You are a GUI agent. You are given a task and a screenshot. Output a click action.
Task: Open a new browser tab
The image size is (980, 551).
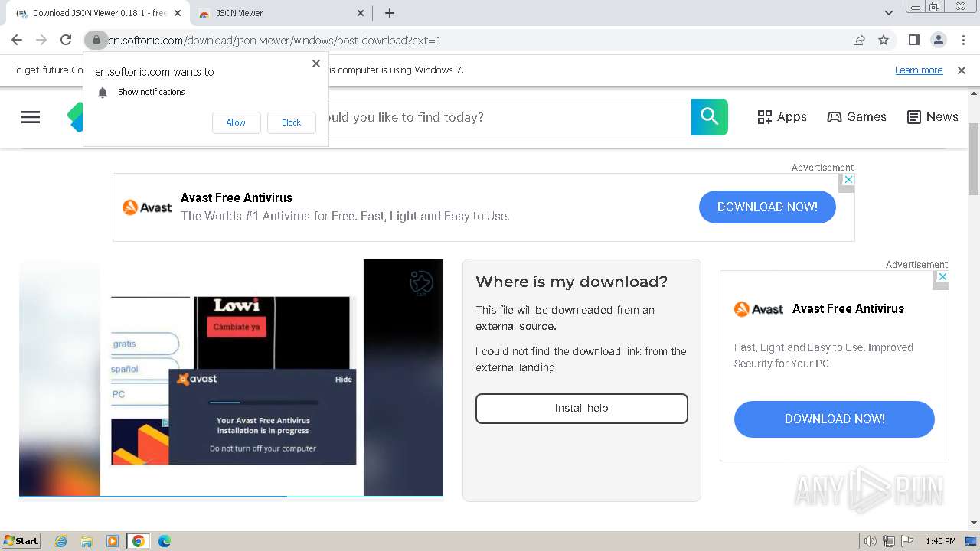pos(390,13)
